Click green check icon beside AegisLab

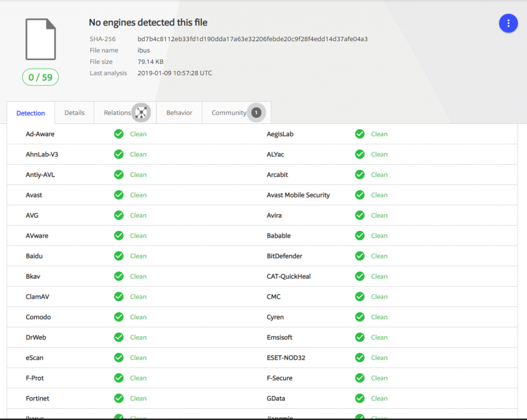point(360,134)
